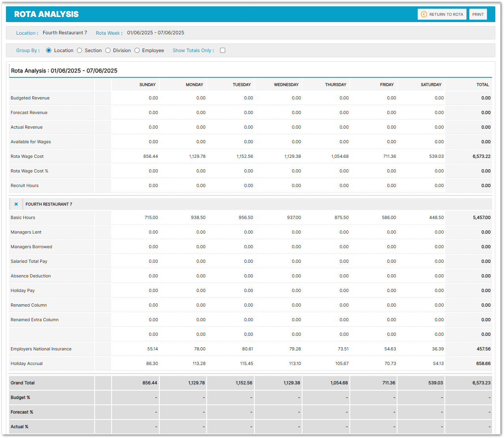The width and height of the screenshot is (504, 438).
Task: Select the Location group-by radio button
Action: click(x=49, y=51)
